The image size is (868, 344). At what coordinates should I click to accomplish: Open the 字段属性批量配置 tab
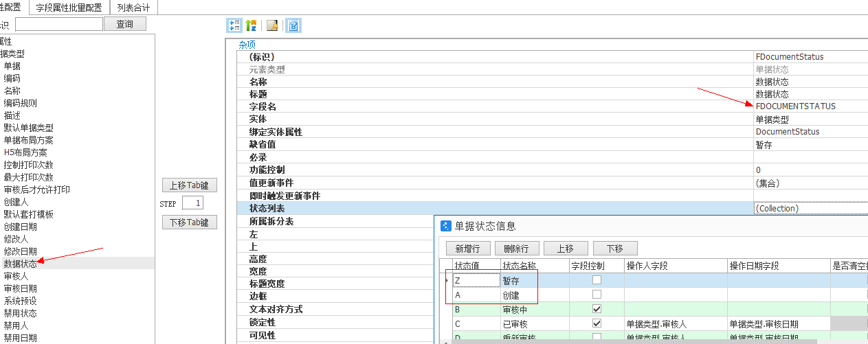tap(69, 8)
